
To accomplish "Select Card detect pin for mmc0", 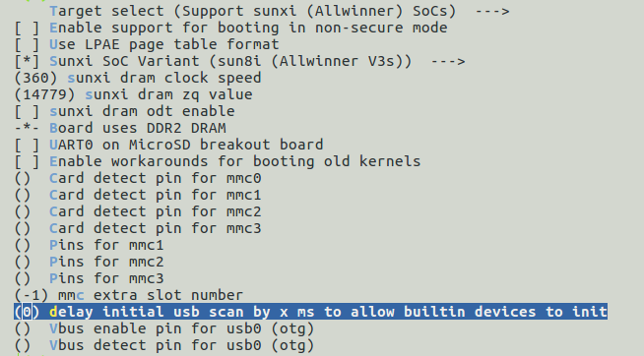I will click(x=138, y=178).
